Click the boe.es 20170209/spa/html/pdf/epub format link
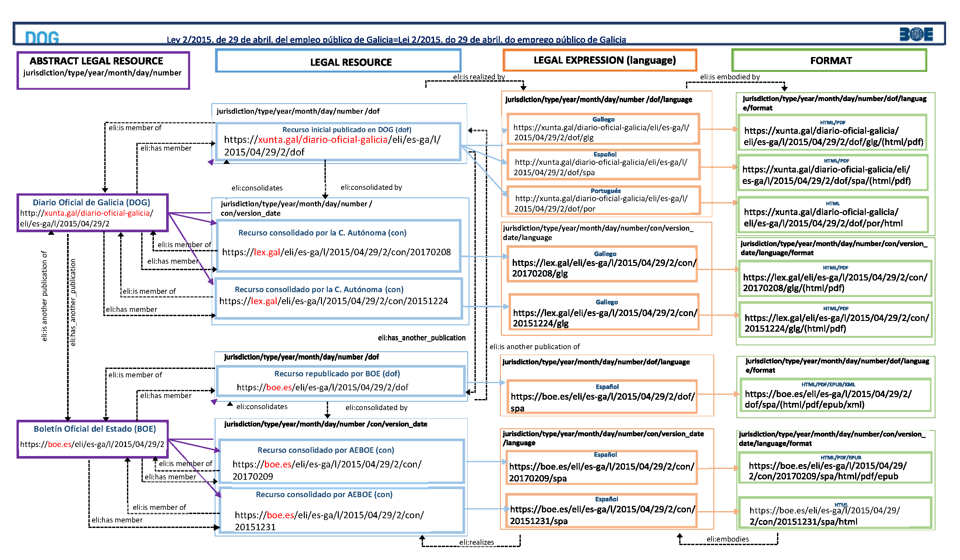Screen dimensions: 960x560 tap(828, 471)
